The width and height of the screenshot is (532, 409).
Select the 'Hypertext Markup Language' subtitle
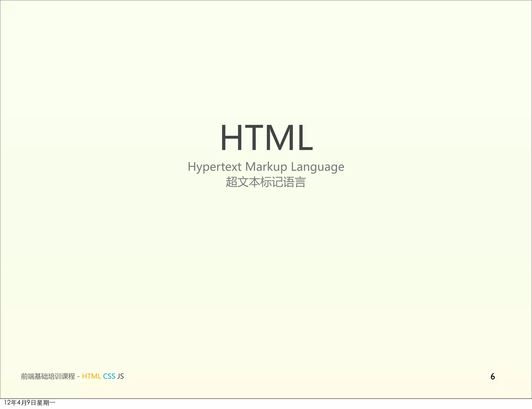266,167
